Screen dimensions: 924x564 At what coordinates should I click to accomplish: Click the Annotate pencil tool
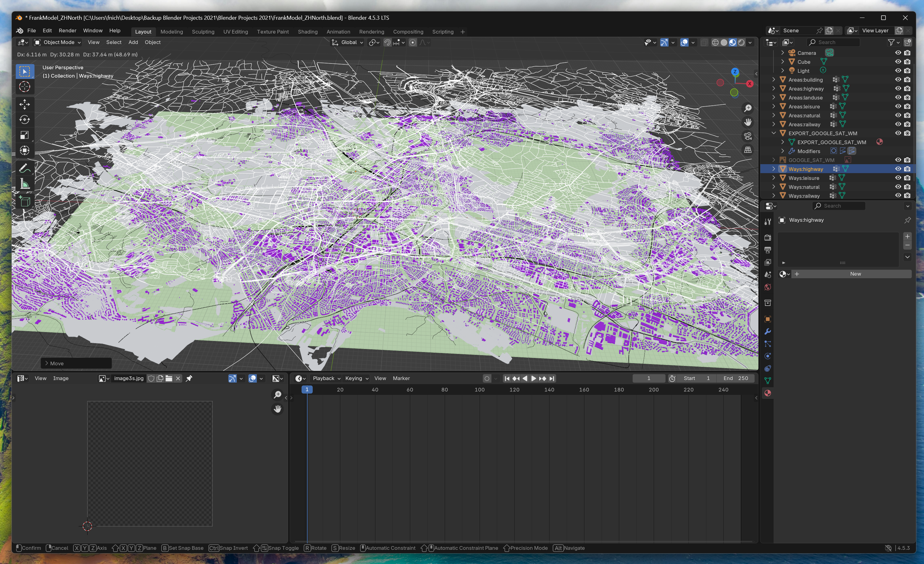click(x=25, y=168)
